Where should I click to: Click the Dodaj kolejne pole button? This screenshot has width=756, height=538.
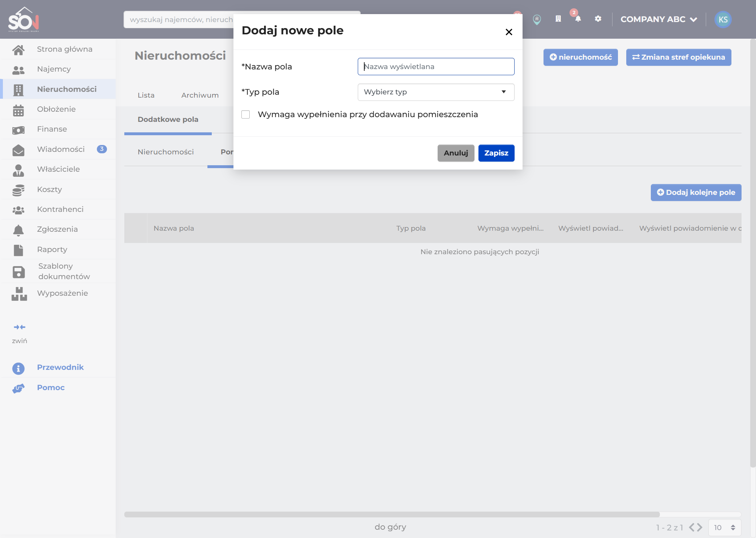pos(696,193)
